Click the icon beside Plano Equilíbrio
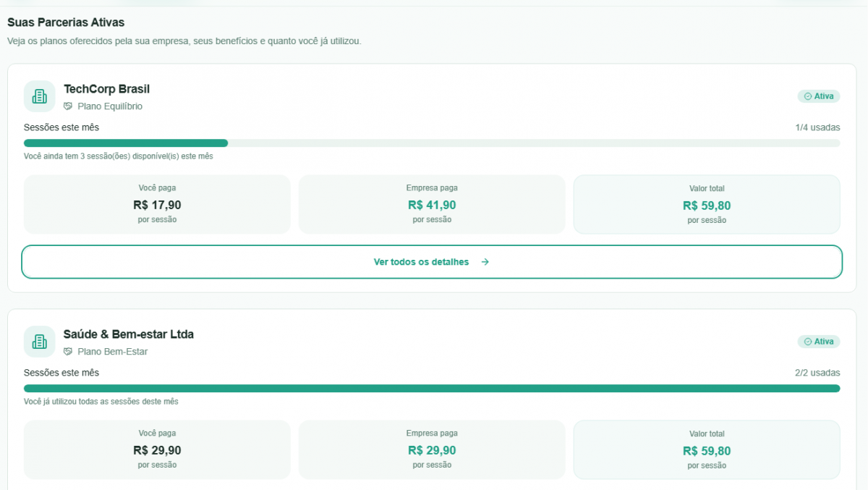The image size is (868, 490). click(x=68, y=106)
